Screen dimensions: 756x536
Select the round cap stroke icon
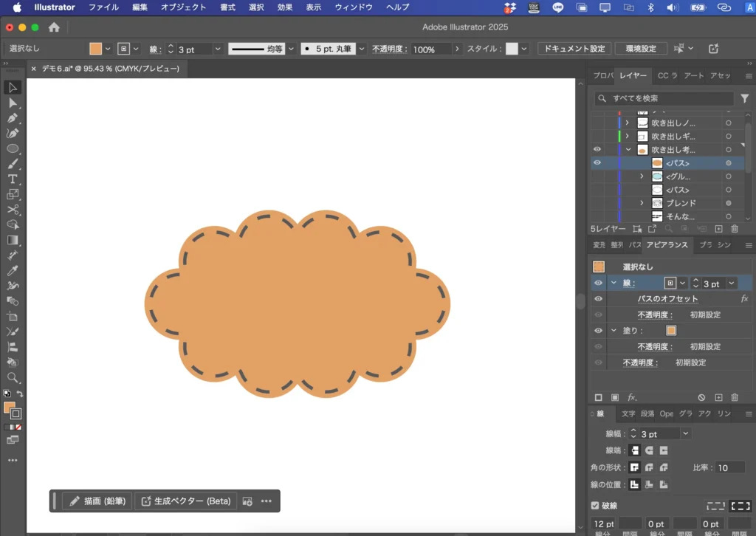point(650,450)
